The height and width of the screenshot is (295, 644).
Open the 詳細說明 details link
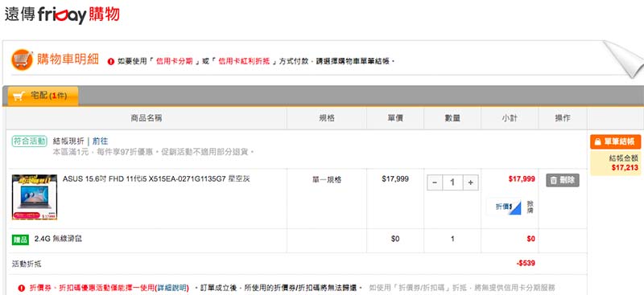[x=171, y=288]
